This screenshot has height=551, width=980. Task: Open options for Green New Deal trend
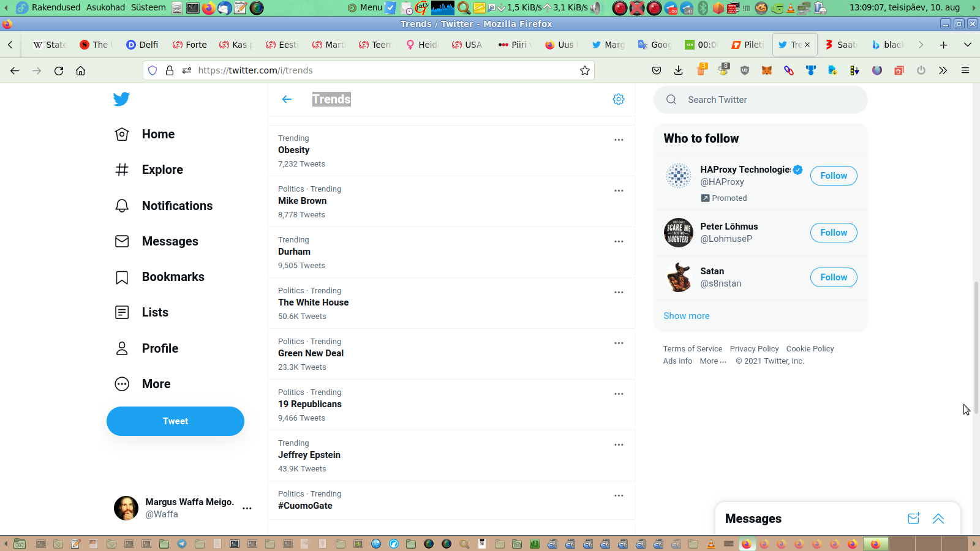tap(619, 343)
